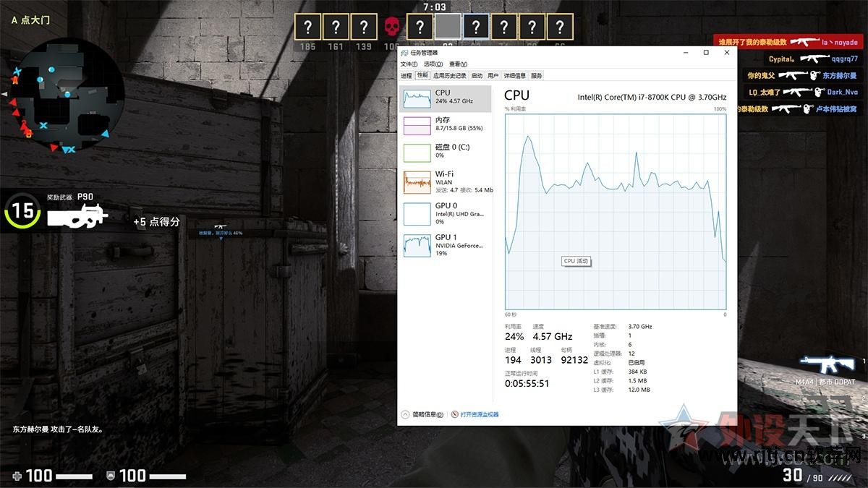This screenshot has width=868, height=488.
Task: Select the 性能 tab
Action: point(422,75)
